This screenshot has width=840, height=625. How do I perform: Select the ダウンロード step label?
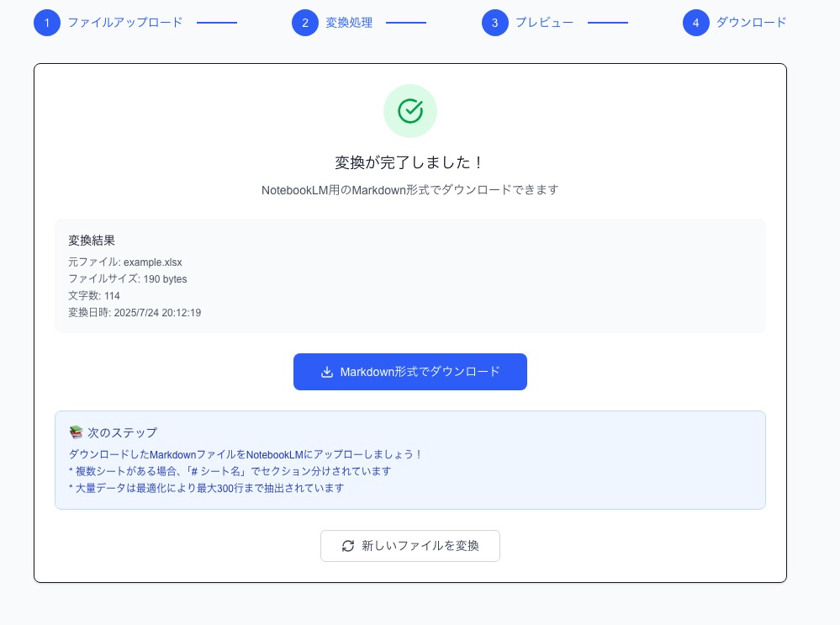coord(751,23)
